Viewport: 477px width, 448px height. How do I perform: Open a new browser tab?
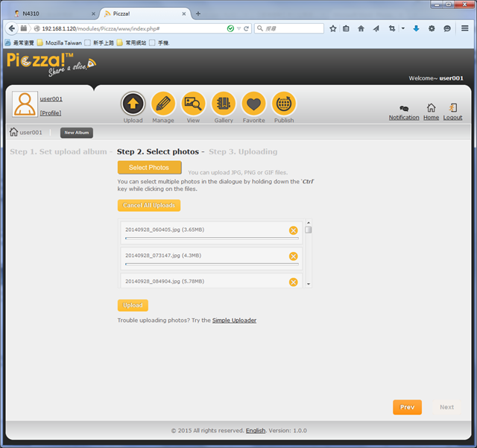pyautogui.click(x=198, y=13)
